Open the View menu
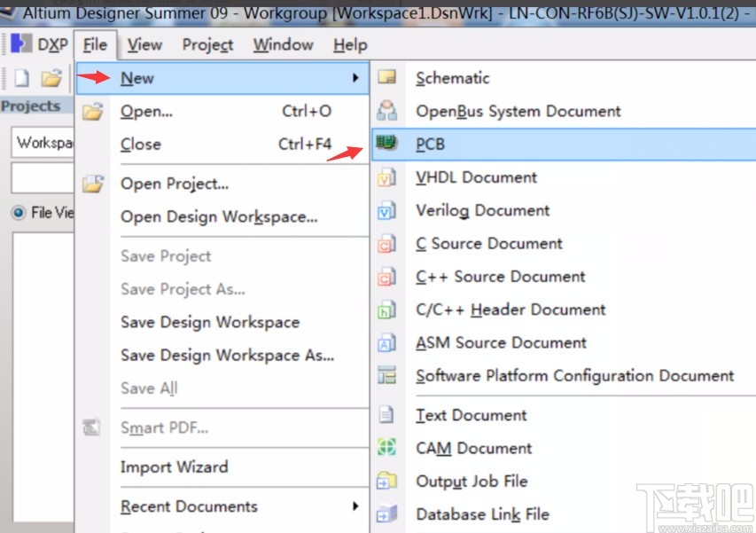 144,45
